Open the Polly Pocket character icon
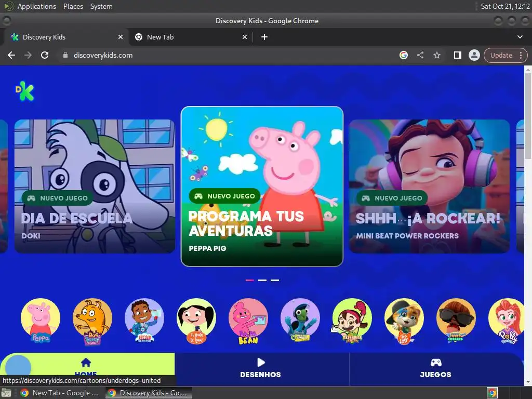Image resolution: width=532 pixels, height=399 pixels. click(506, 321)
